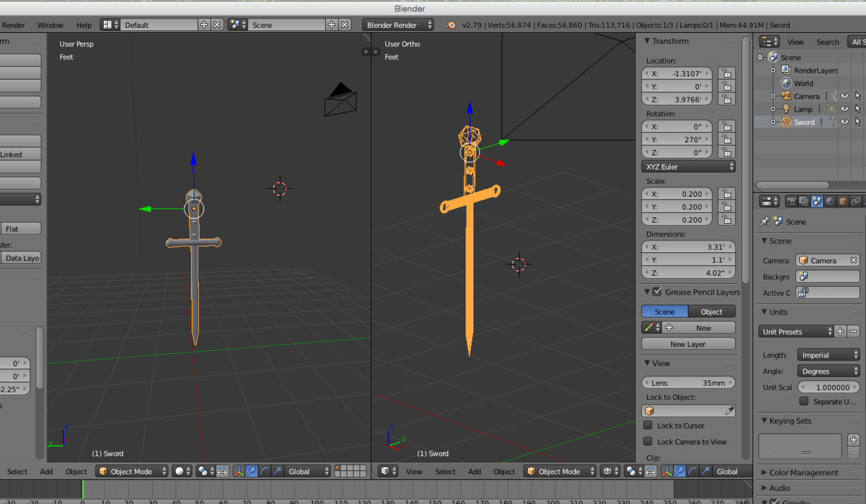Open the Window menu
Screen dimensions: 866x504
pos(50,24)
